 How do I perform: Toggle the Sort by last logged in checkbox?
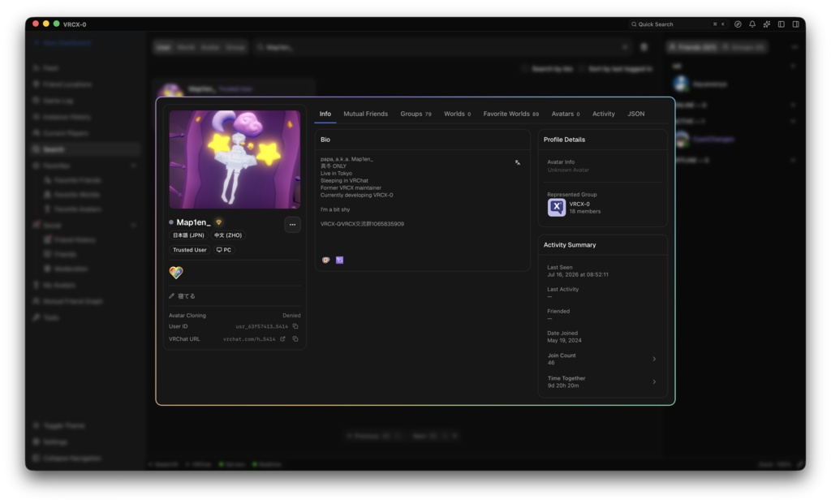point(582,69)
